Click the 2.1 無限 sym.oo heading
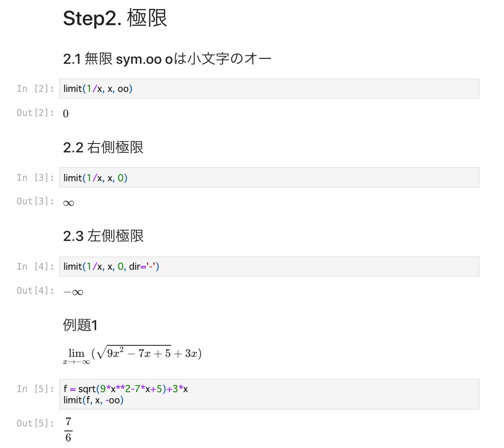Image resolution: width=504 pixels, height=448 pixels. 167,59
